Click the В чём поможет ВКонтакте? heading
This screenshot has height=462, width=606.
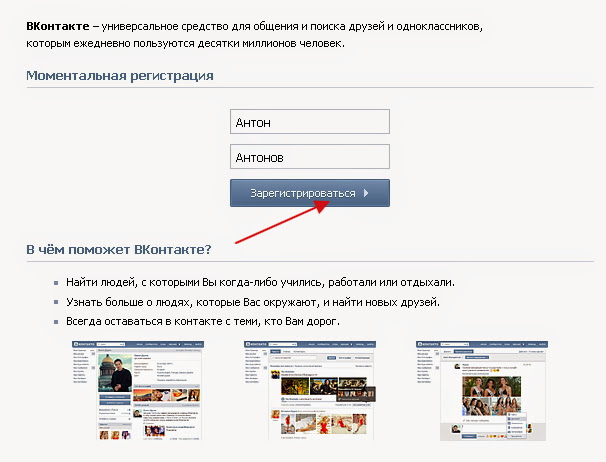pyautogui.click(x=119, y=249)
